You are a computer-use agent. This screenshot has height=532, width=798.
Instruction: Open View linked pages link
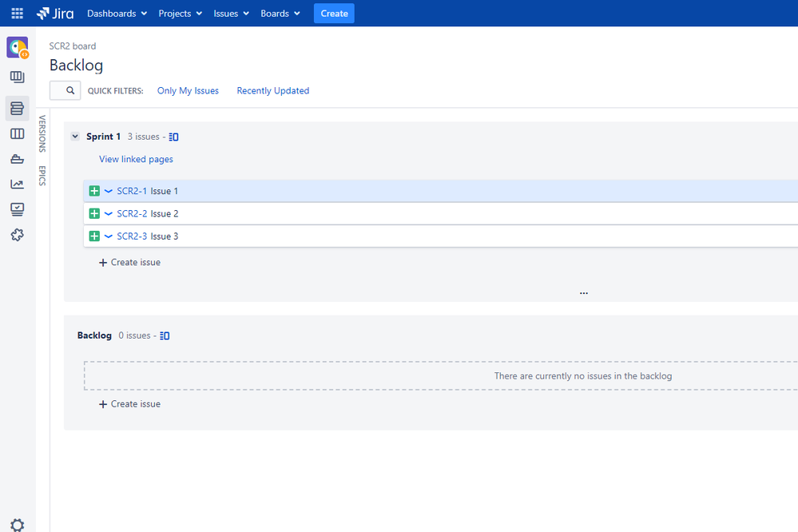[x=136, y=159]
